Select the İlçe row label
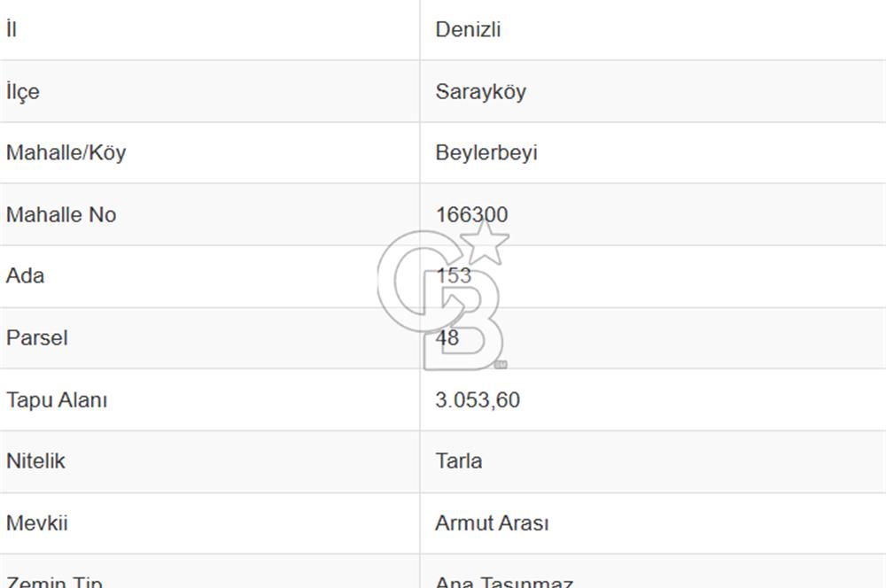Screen dimensions: 886x588 pyautogui.click(x=23, y=91)
